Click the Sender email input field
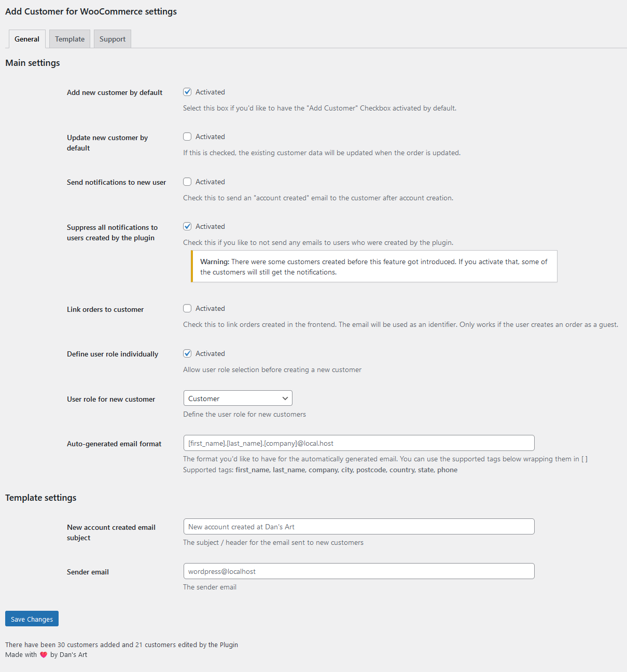The height and width of the screenshot is (672, 627). click(x=359, y=571)
